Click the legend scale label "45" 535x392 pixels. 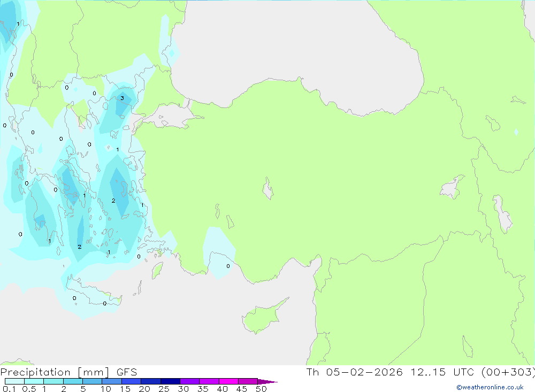pos(242,389)
